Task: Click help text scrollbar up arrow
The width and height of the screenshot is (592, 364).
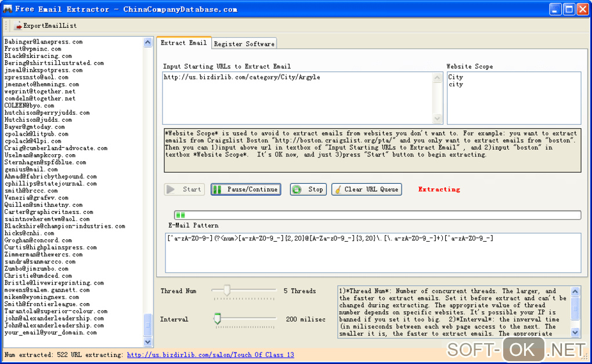Action: pos(575,291)
